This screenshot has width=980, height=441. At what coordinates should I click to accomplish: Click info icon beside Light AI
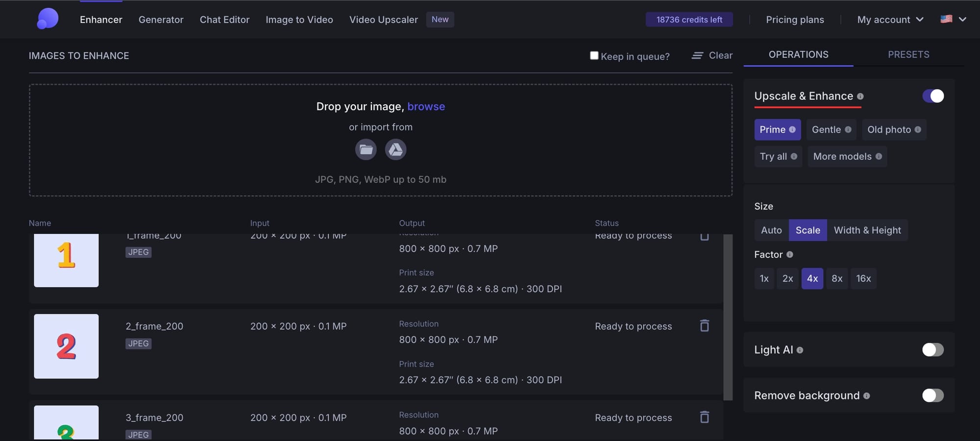(x=800, y=350)
